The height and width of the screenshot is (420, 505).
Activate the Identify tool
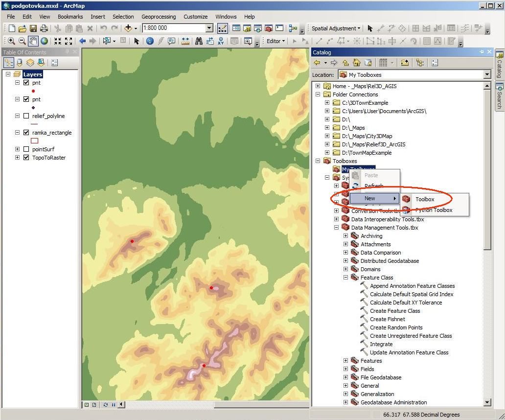[150, 41]
